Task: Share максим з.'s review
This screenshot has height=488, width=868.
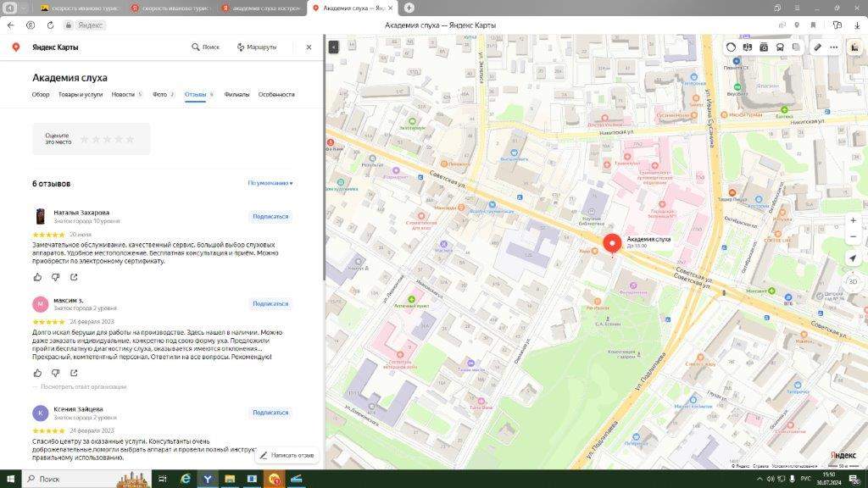Action: click(x=74, y=372)
